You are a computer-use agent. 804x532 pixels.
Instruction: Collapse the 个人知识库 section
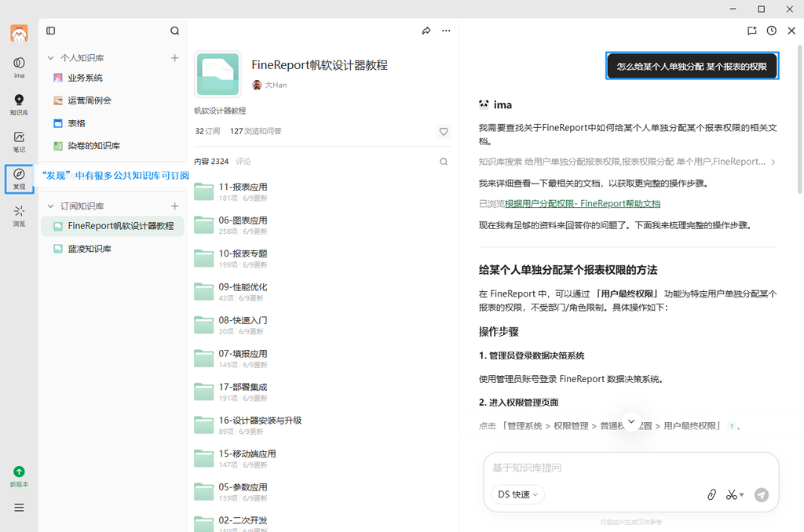51,58
